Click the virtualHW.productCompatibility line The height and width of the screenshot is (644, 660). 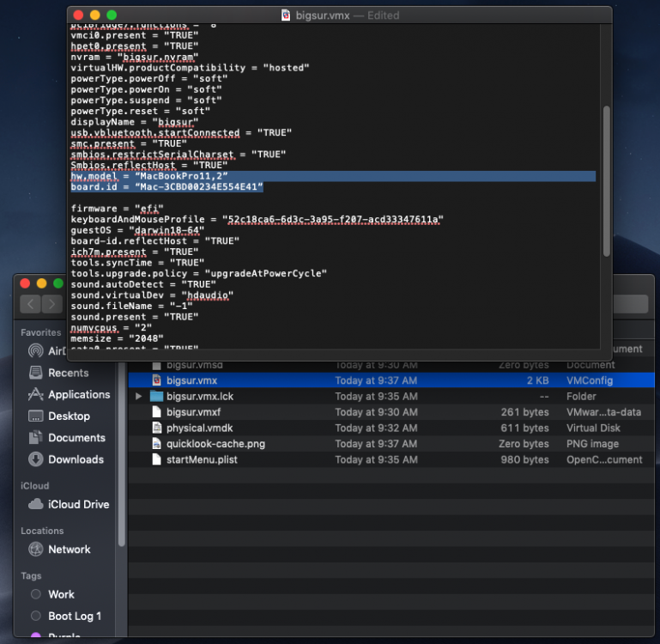(x=190, y=67)
